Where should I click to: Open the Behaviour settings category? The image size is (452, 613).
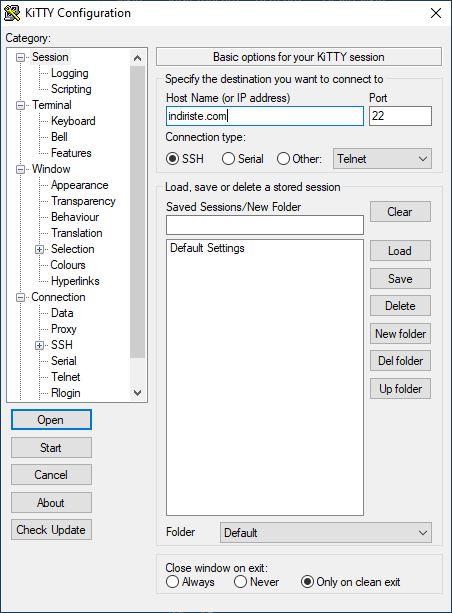75,217
